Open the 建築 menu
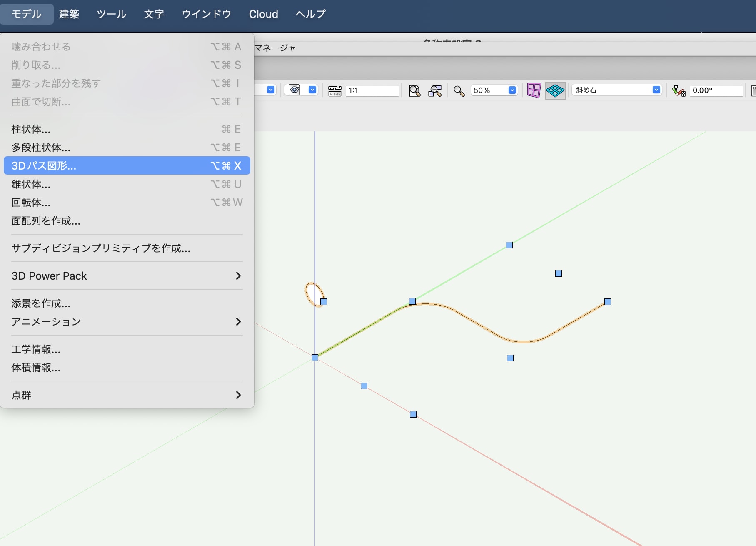 coord(69,14)
